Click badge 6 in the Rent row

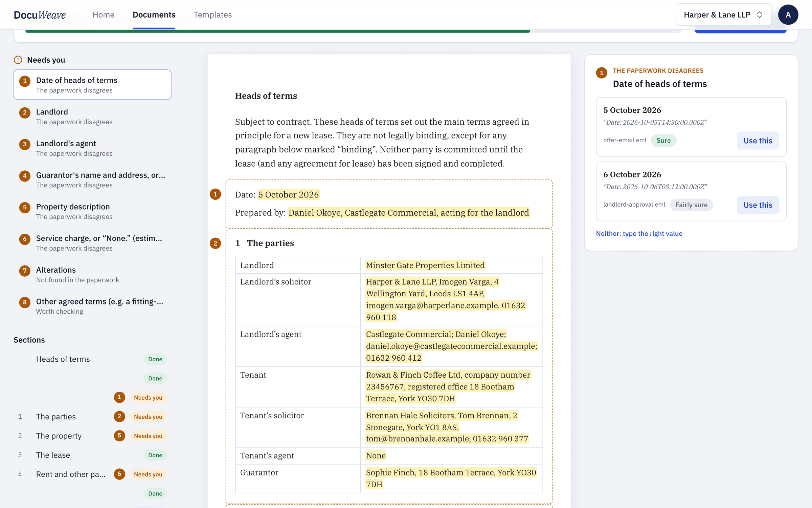(119, 474)
